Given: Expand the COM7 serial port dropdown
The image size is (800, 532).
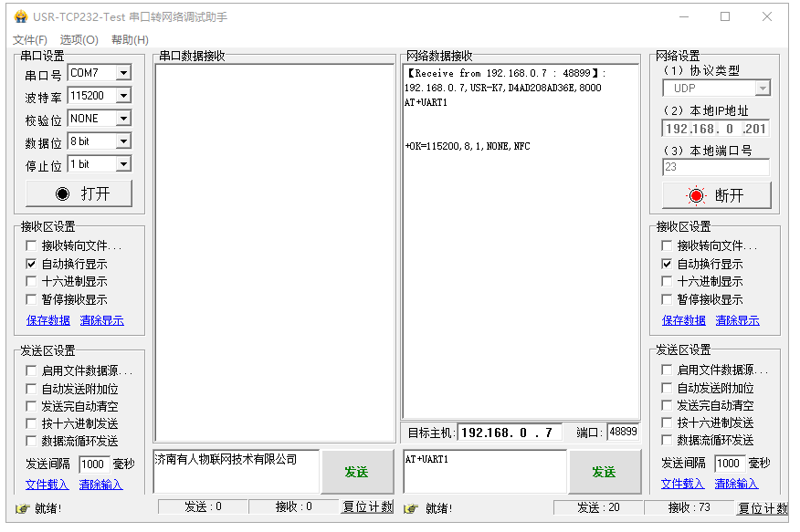Looking at the screenshot, I should (123, 73).
